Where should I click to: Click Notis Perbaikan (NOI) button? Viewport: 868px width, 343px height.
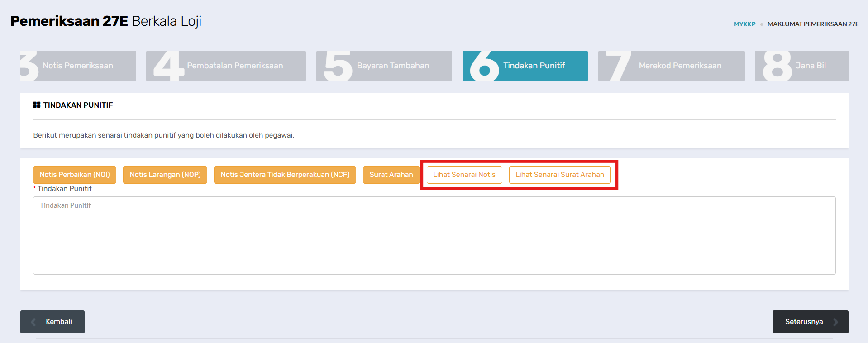[x=75, y=175]
